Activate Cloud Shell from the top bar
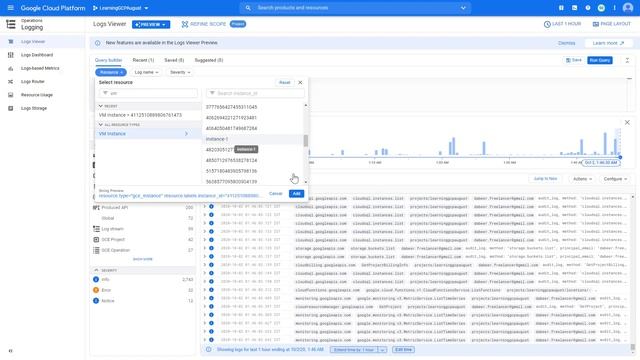The width and height of the screenshot is (640, 360). pyautogui.click(x=574, y=8)
